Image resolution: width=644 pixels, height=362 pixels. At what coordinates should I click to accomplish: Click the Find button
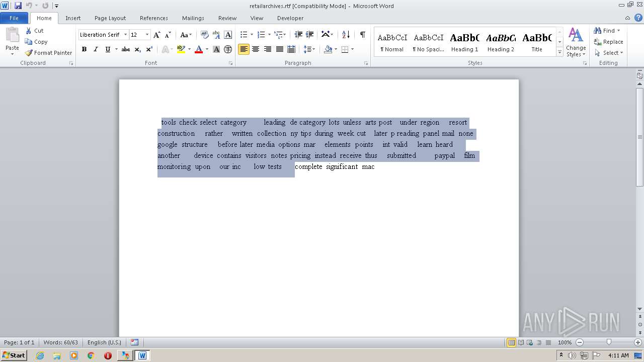605,31
